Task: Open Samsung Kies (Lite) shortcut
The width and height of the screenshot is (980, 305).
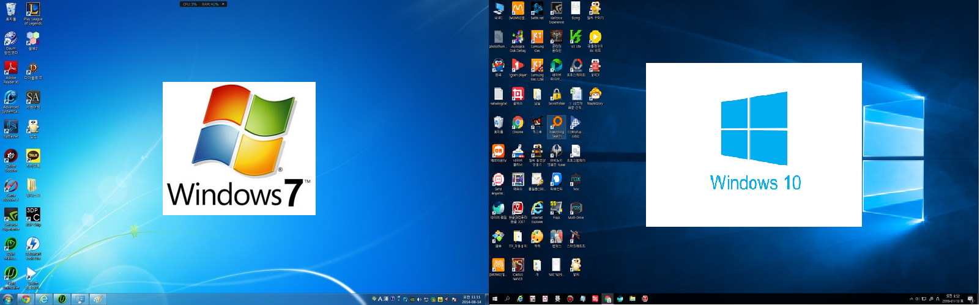Action: (537, 70)
